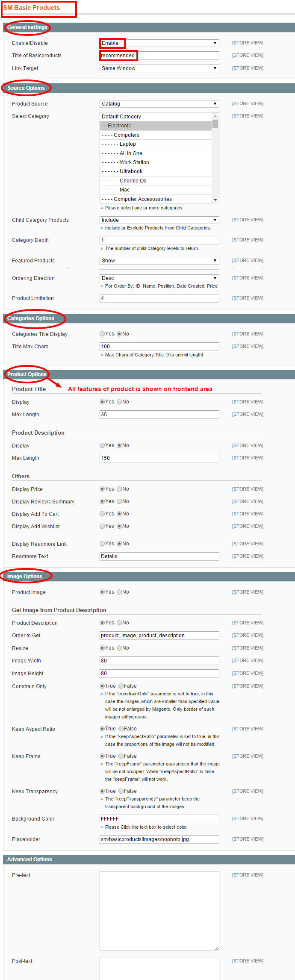Click the Title Max Chars field
The width and height of the screenshot is (295, 980).
[159, 347]
